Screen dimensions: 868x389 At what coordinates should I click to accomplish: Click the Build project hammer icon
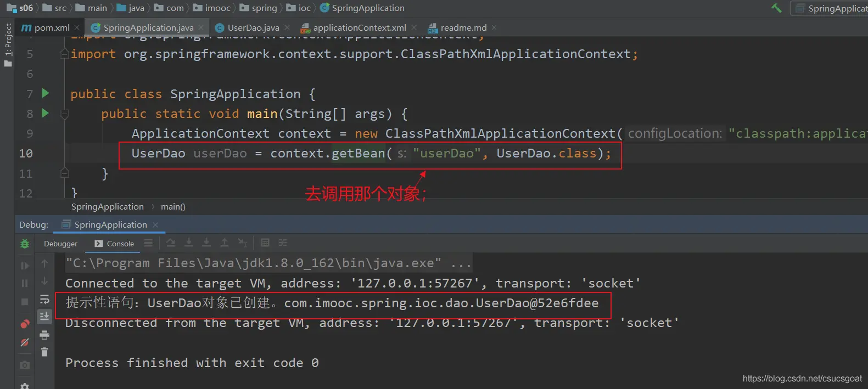coord(776,8)
